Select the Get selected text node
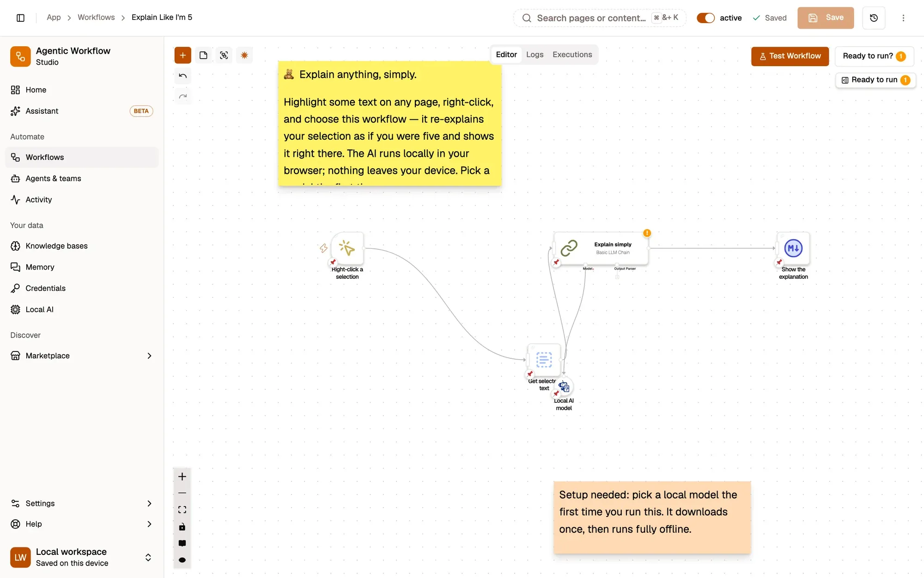Screen dimensions: 924x578 (544, 360)
